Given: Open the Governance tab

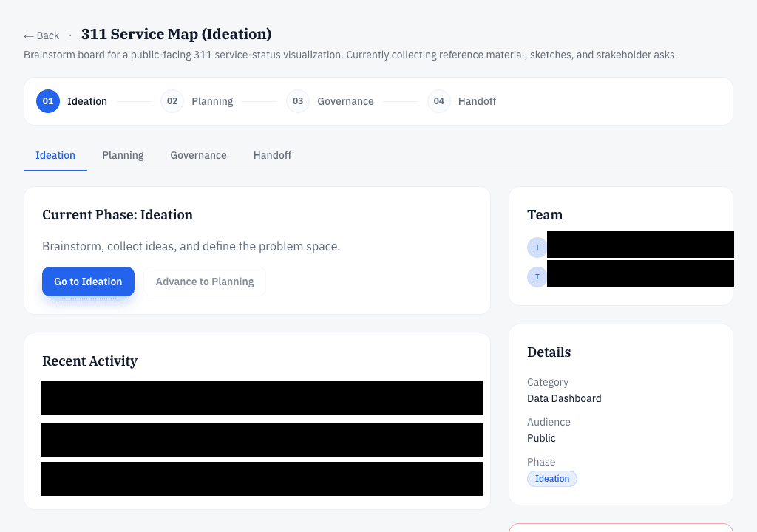Looking at the screenshot, I should (x=198, y=155).
